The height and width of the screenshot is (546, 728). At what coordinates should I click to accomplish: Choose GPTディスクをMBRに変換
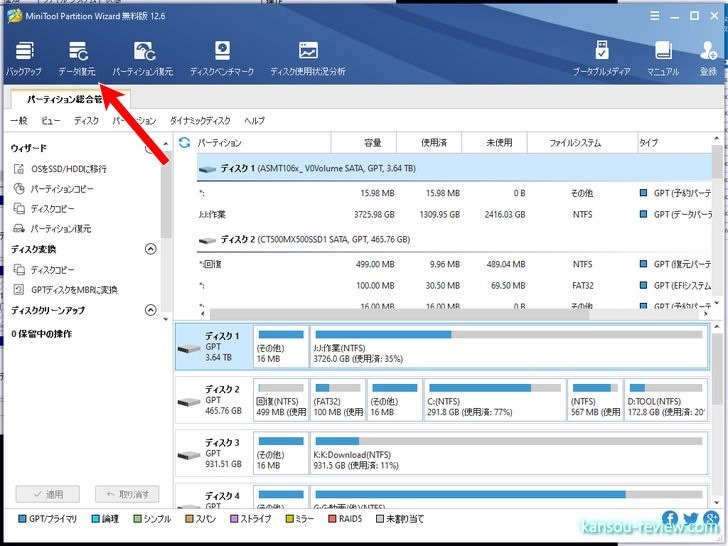pos(65,290)
